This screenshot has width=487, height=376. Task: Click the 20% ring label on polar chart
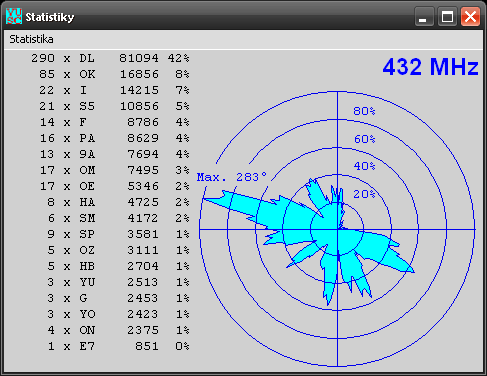tap(364, 194)
